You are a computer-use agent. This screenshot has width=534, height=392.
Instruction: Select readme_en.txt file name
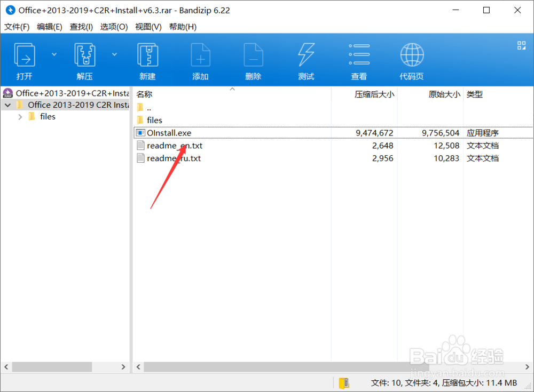click(175, 146)
